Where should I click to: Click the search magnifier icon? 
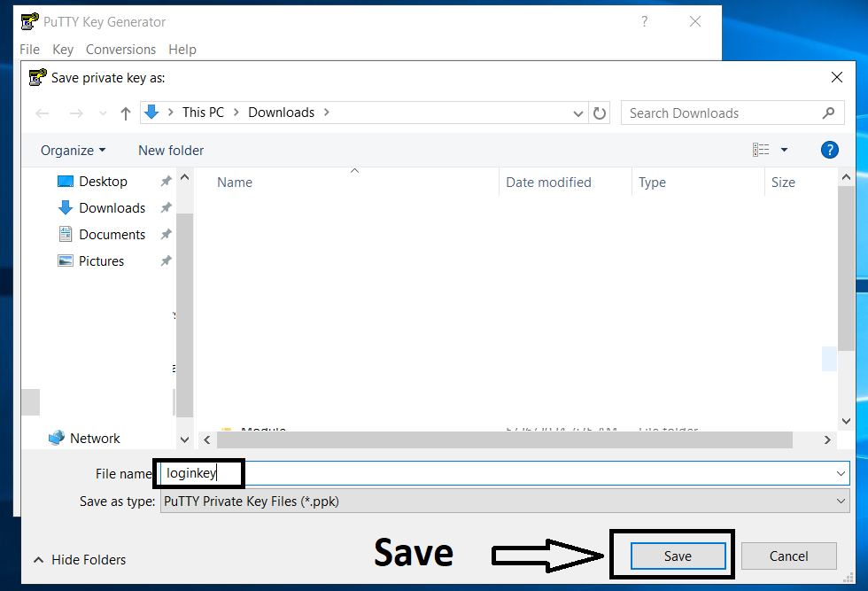(x=828, y=113)
